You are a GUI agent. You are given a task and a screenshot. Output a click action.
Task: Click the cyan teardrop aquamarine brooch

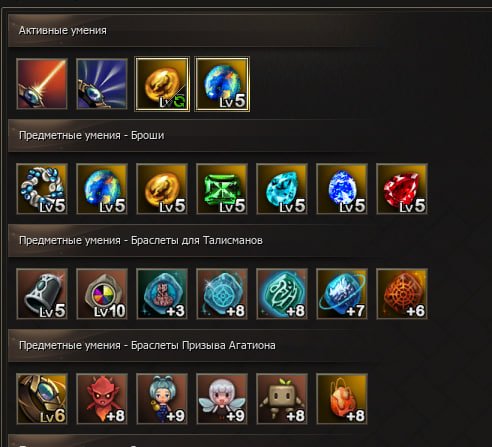point(282,189)
